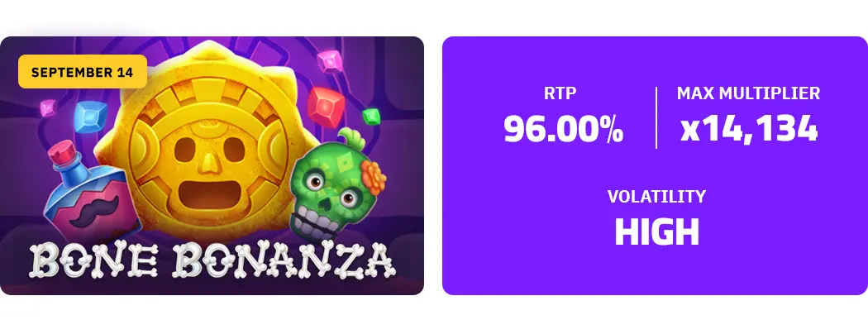Click the Volatility label

(x=656, y=197)
